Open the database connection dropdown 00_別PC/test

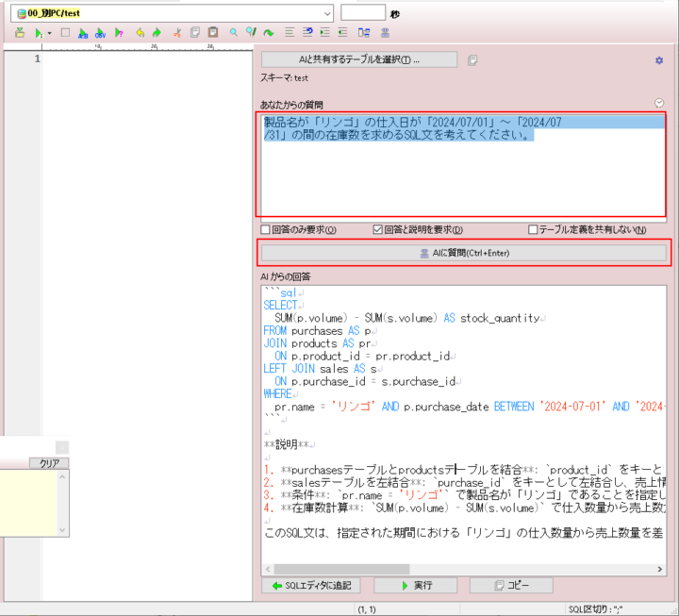click(x=172, y=13)
